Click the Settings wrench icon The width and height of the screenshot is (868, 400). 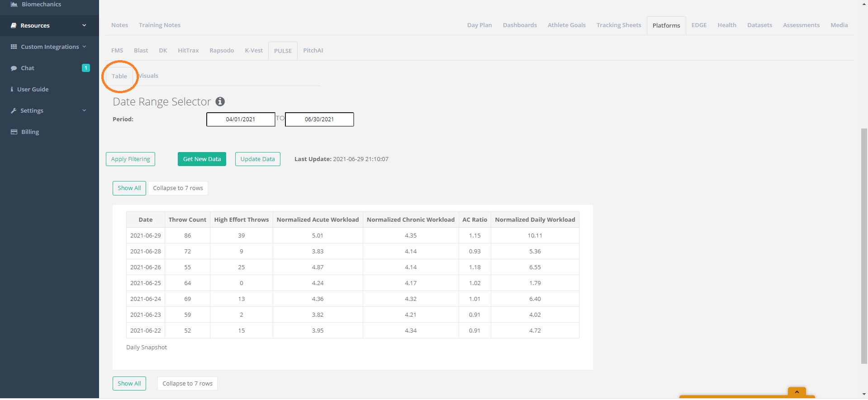pos(14,111)
